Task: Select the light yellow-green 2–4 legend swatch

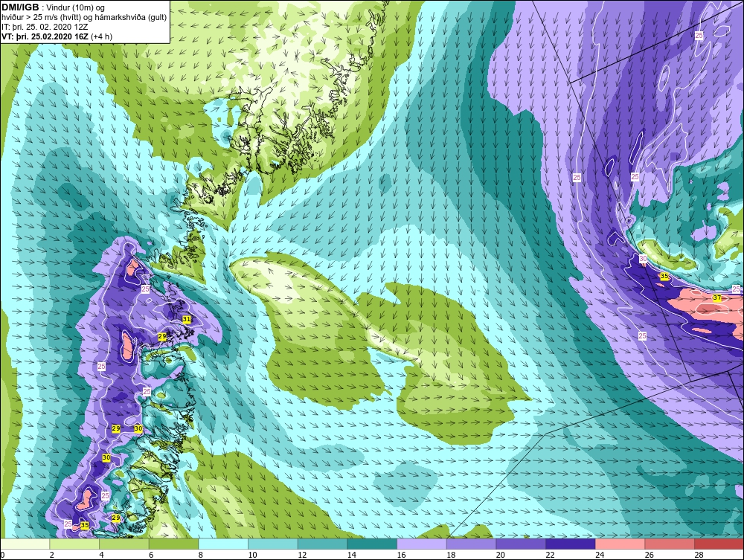Action: coord(74,544)
